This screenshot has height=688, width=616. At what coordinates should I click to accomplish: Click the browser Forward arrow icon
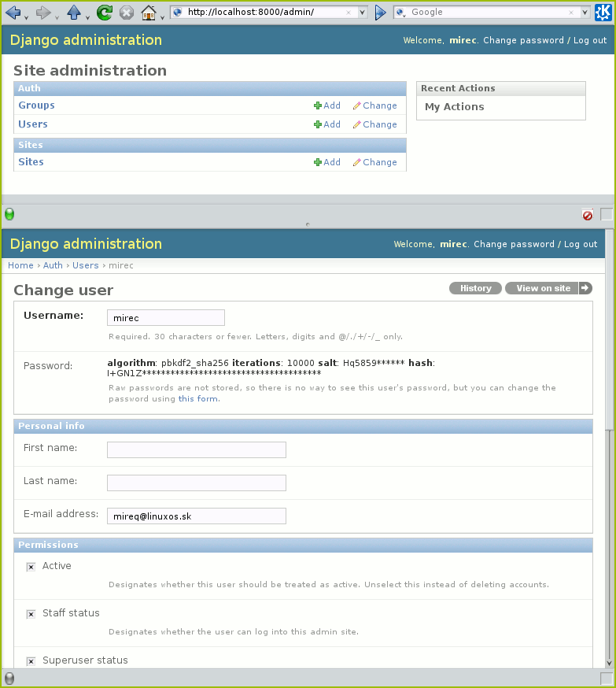tap(43, 13)
